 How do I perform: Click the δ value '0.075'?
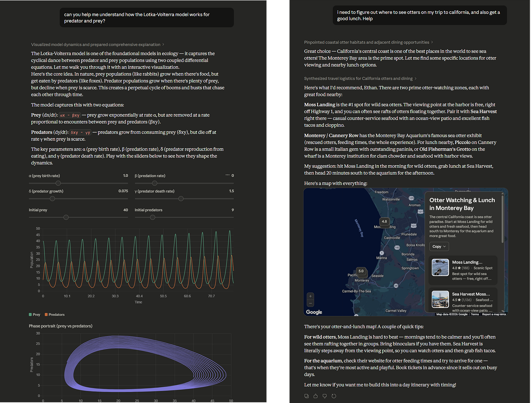click(123, 191)
